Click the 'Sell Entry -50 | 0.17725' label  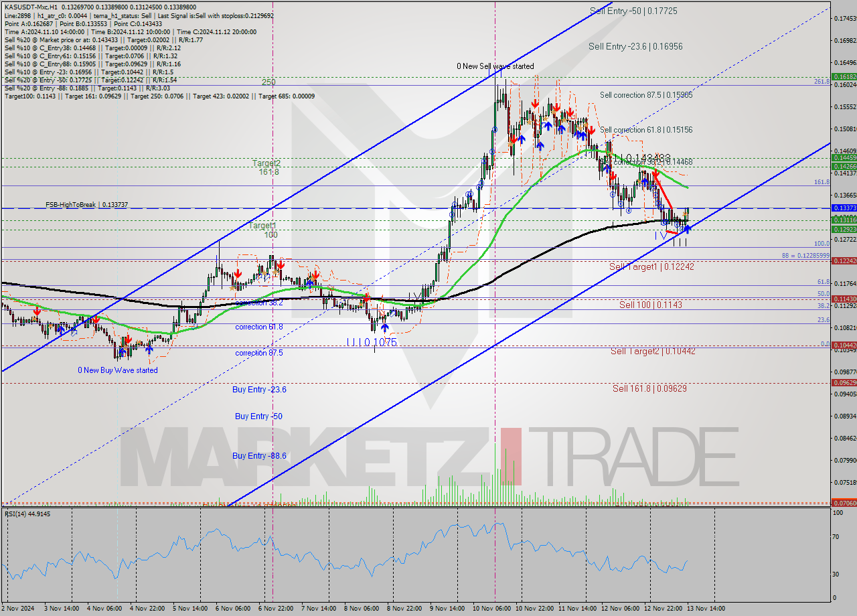click(x=633, y=11)
